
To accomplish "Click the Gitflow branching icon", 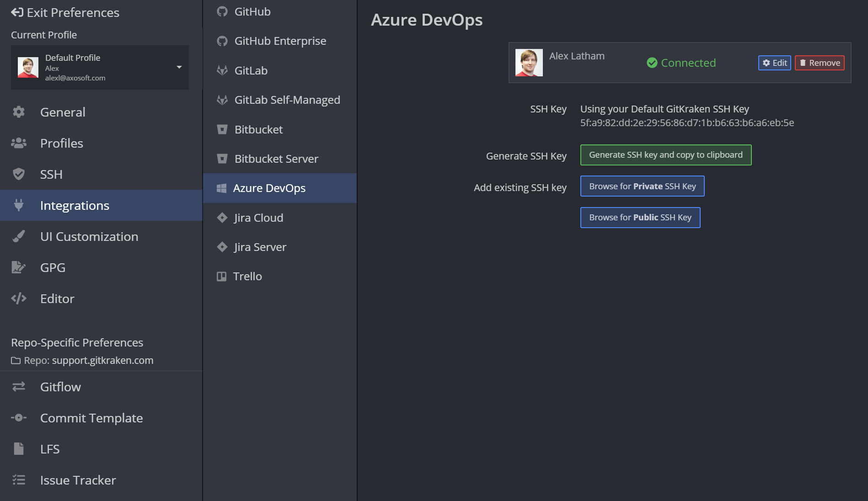I will coord(19,387).
